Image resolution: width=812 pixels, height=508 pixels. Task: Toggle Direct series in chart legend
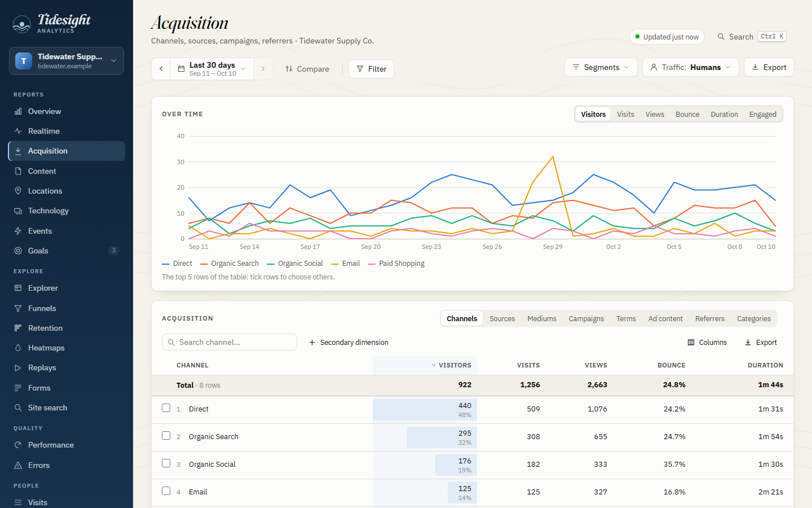(x=177, y=264)
